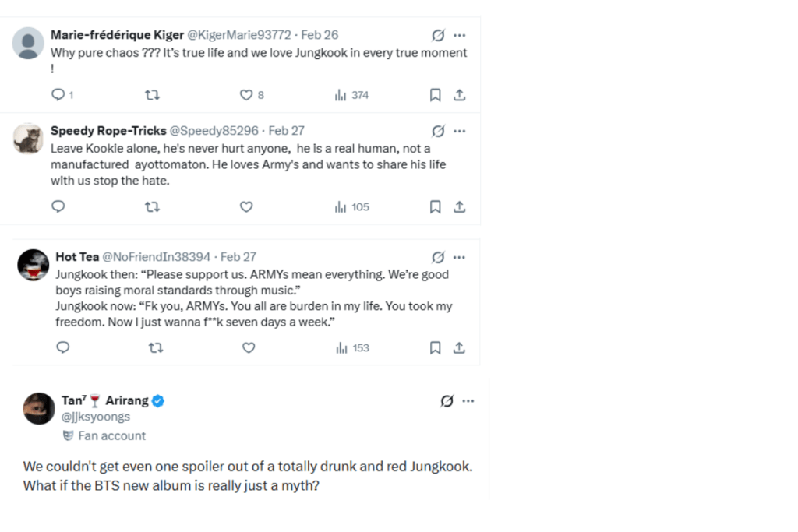Reply to Marie-frédérique Kiger's tweet
Viewport: 798px width, 532px height.
58,94
